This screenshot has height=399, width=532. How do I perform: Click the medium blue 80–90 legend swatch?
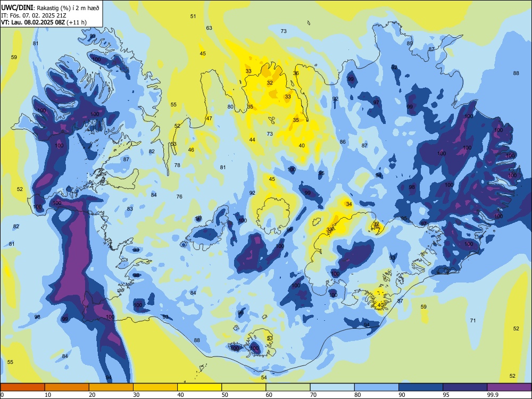376,387
